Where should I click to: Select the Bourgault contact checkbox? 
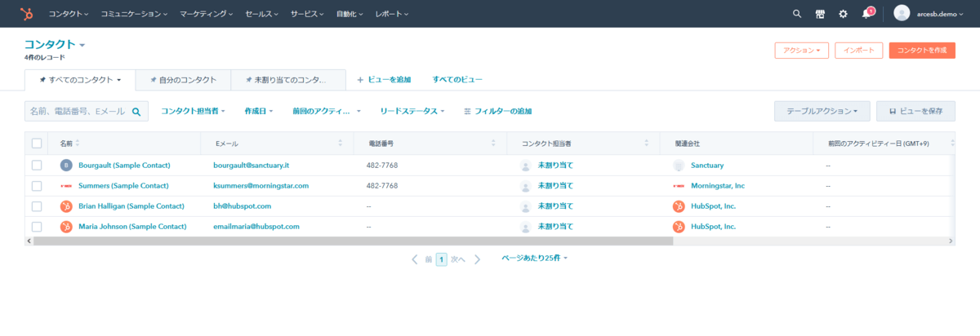click(x=37, y=166)
